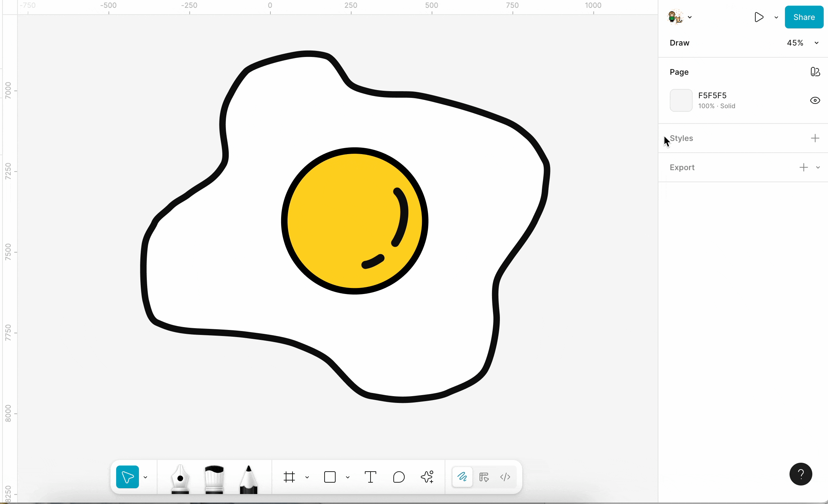Screen dimensions: 828x504
Task: Open the help question mark button
Action: coord(801,474)
